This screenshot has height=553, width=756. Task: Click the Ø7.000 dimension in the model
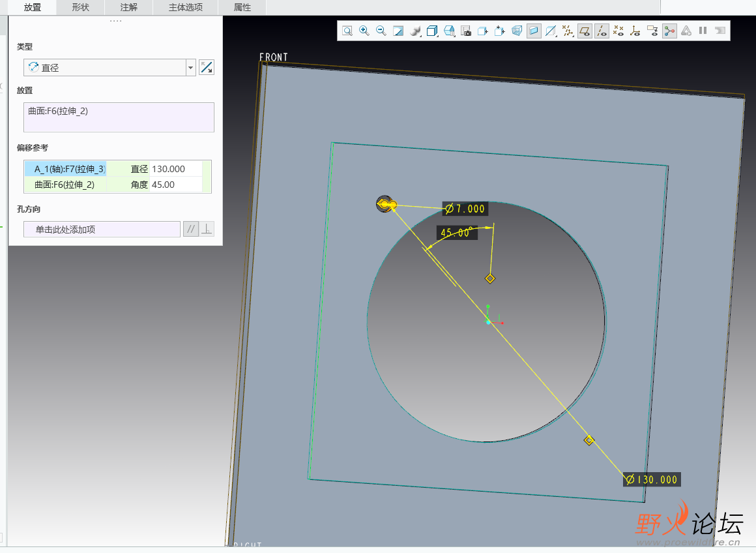click(465, 209)
